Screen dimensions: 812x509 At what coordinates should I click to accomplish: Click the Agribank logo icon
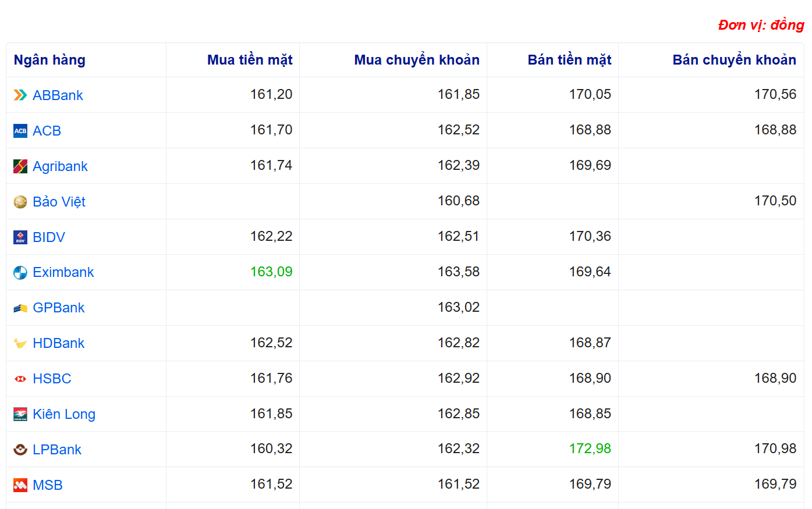(20, 166)
